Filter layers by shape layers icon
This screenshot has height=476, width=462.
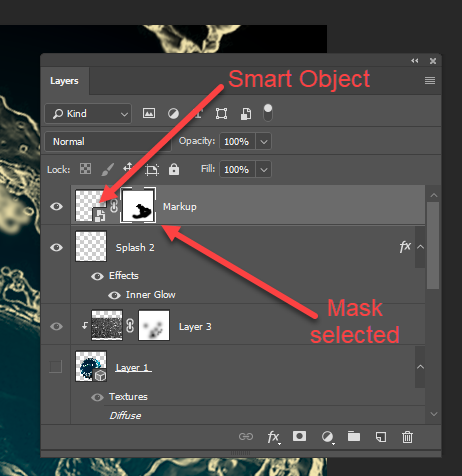point(221,113)
